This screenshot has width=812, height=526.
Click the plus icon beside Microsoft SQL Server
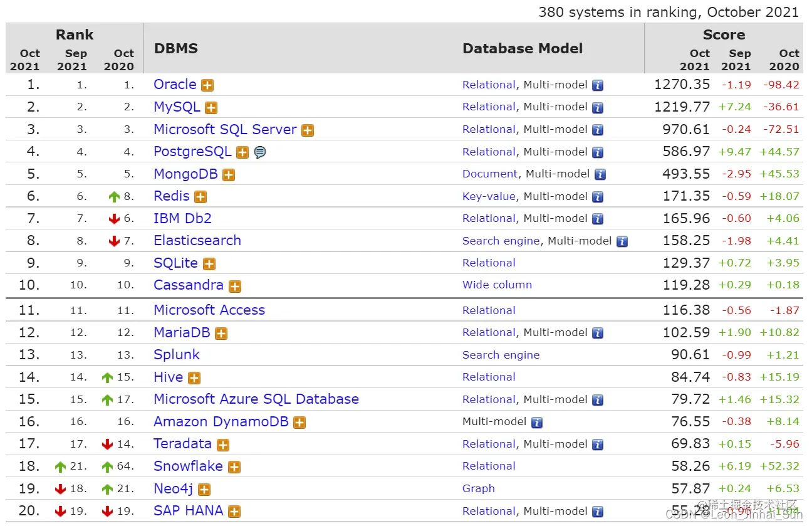point(308,130)
